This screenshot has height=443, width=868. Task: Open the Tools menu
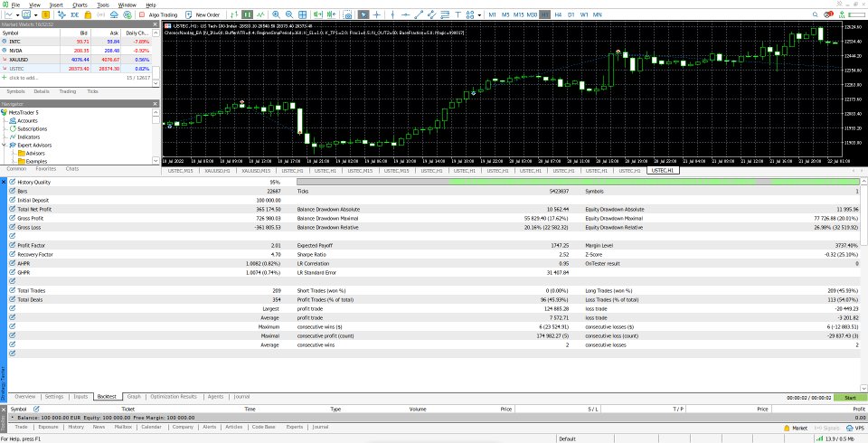(103, 5)
